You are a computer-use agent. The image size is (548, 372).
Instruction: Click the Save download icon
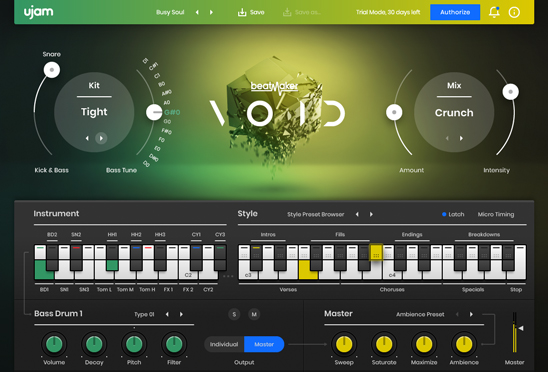click(242, 12)
